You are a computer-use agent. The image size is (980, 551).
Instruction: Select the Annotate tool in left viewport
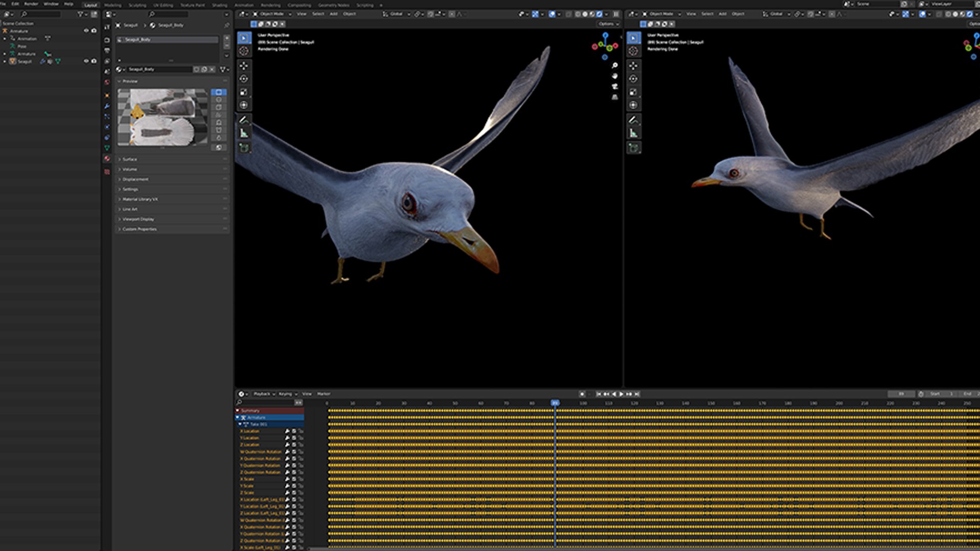click(244, 120)
